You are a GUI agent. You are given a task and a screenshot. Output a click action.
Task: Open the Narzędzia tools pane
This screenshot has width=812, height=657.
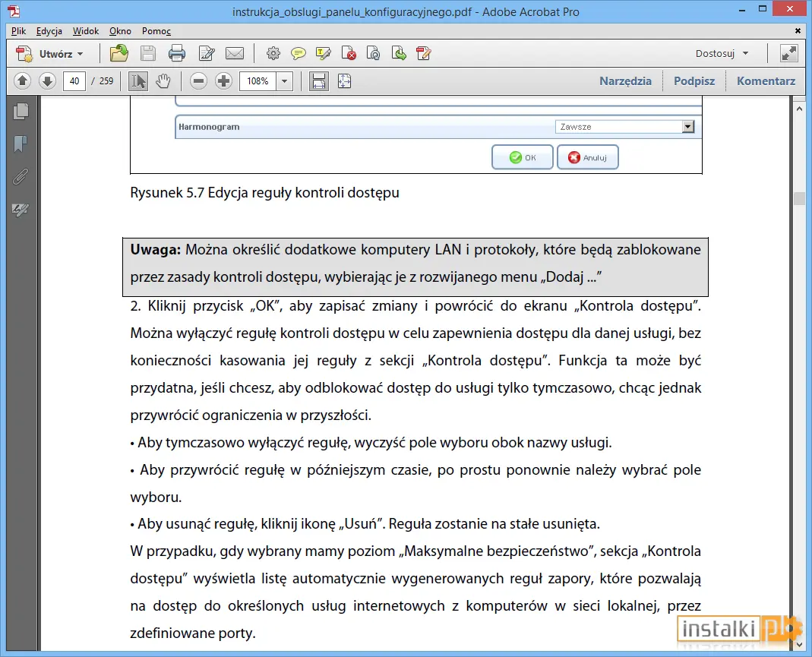tap(626, 81)
